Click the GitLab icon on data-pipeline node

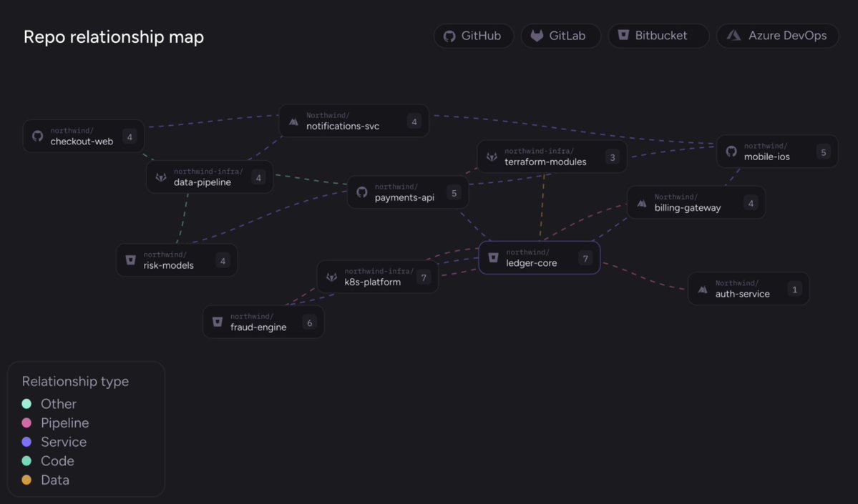161,177
